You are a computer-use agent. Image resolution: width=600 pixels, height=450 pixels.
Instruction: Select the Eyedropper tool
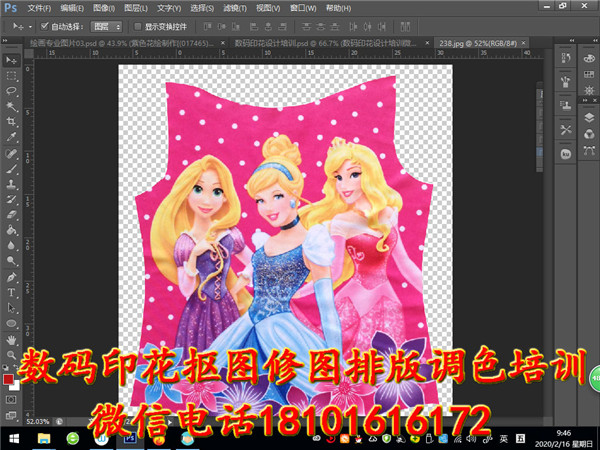(10, 136)
